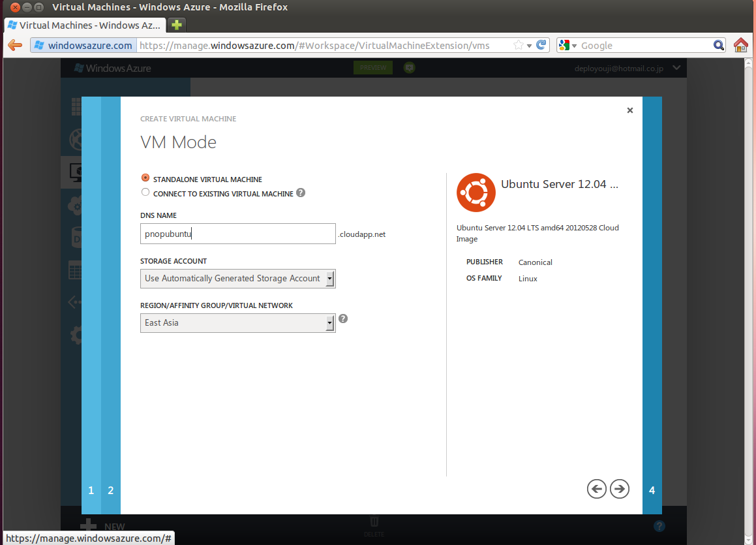Open a new Firefox tab
Viewport: 756px width, 545px height.
177,25
